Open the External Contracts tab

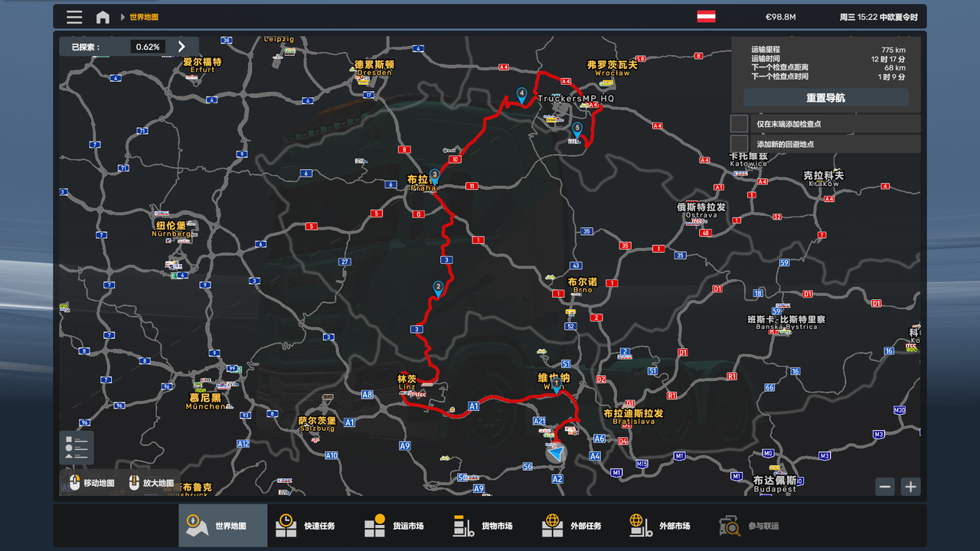(578, 526)
